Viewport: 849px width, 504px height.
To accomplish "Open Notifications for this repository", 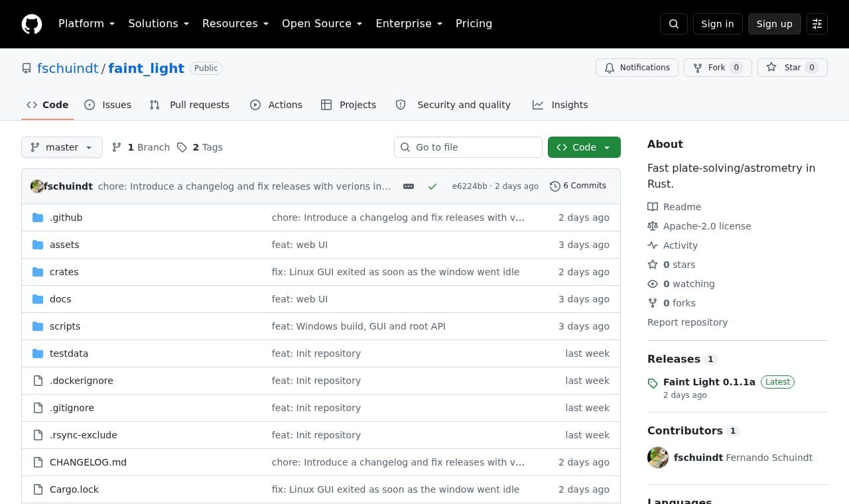I will 637,68.
